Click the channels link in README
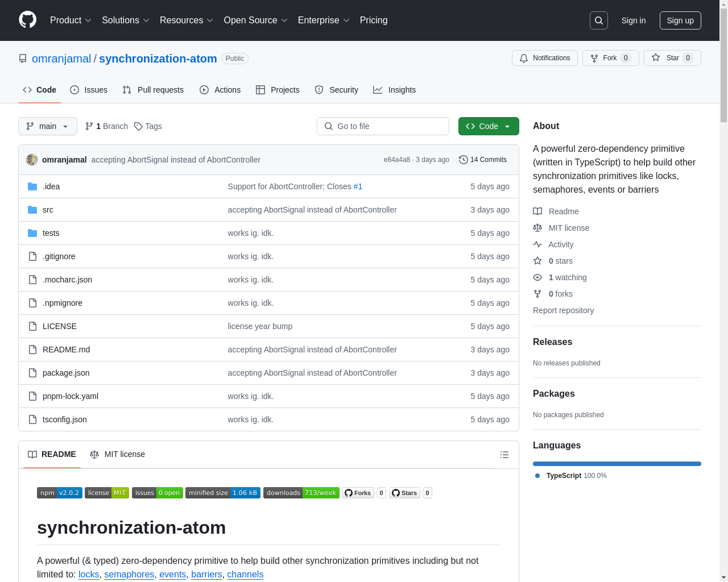This screenshot has width=728, height=582. (x=245, y=574)
